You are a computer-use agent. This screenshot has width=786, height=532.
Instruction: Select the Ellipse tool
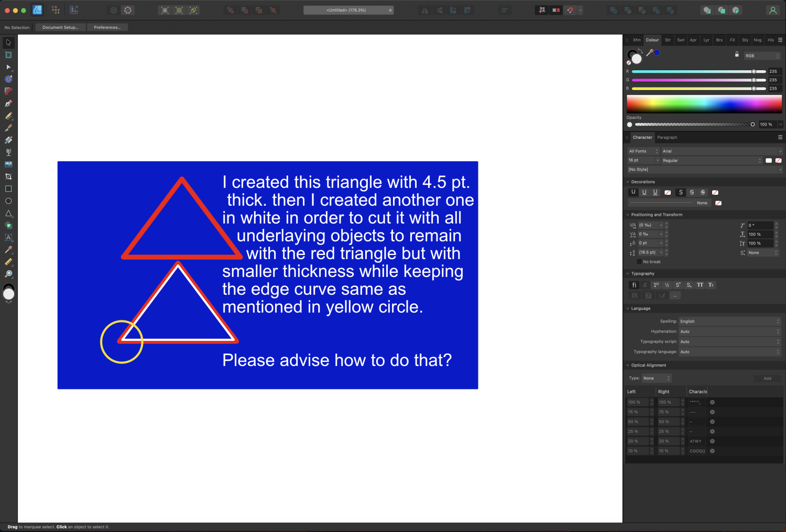(x=8, y=201)
